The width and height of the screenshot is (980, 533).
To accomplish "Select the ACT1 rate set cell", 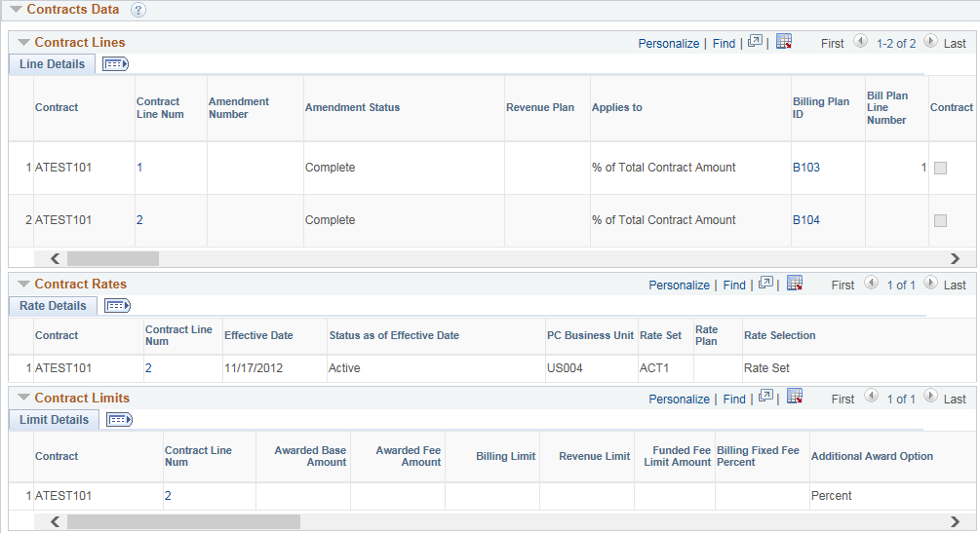I will pyautogui.click(x=653, y=368).
